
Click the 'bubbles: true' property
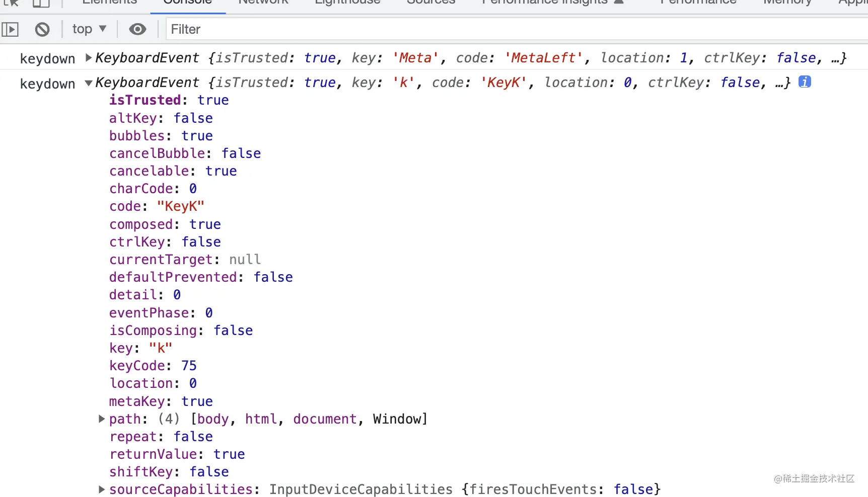[x=161, y=136]
